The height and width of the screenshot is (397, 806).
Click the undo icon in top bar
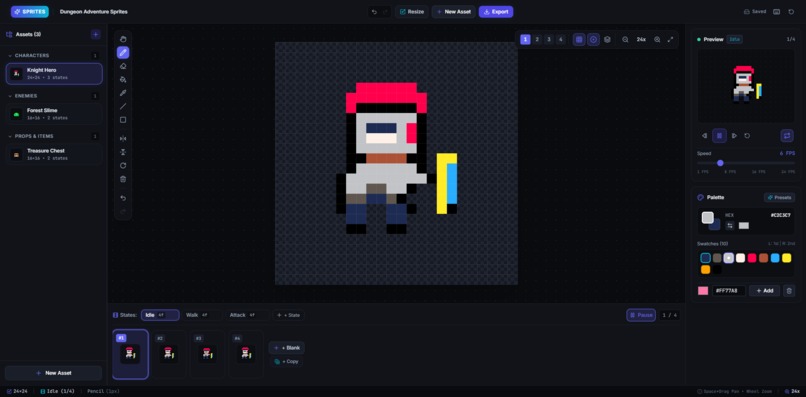click(374, 12)
